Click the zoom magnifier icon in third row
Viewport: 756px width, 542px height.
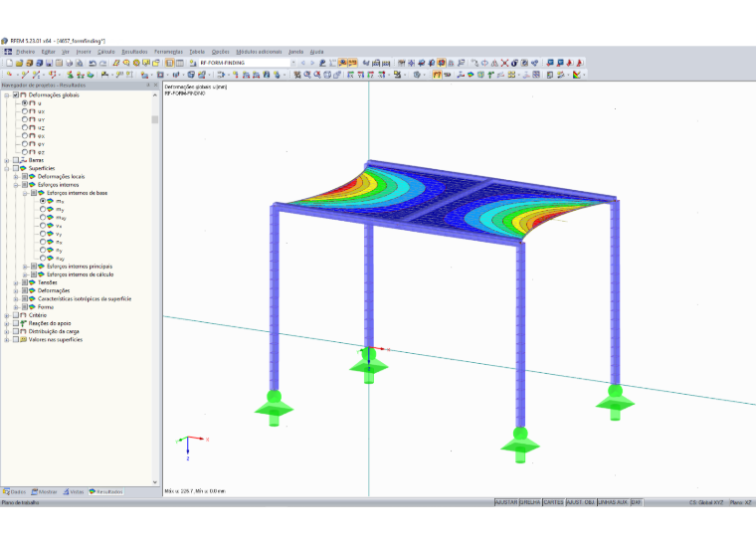tap(307, 75)
